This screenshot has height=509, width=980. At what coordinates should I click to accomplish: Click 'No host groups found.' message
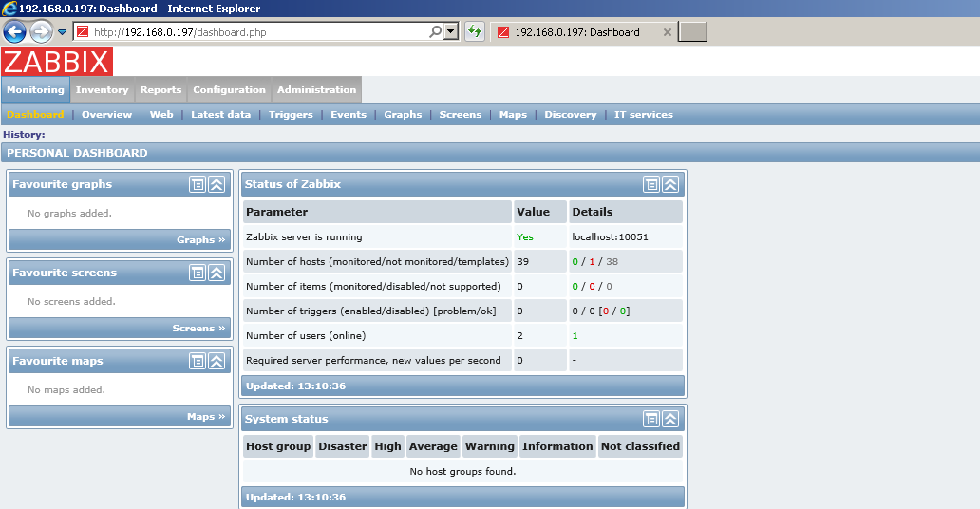tap(462, 471)
